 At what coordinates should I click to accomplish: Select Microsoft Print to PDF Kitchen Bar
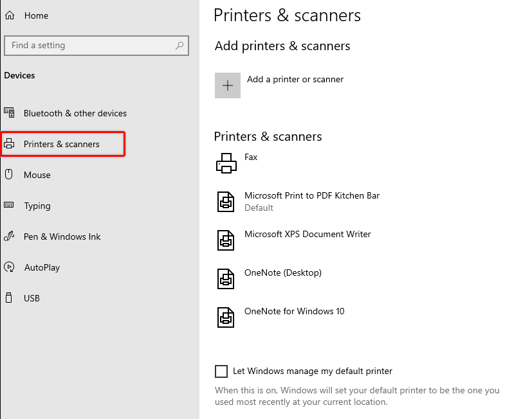312,195
